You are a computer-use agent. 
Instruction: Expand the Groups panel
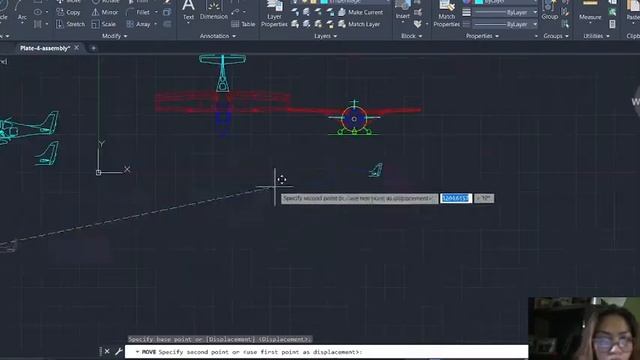556,36
